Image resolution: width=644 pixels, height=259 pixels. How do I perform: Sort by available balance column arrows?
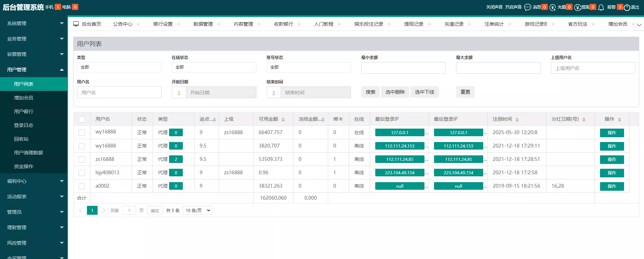click(283, 119)
